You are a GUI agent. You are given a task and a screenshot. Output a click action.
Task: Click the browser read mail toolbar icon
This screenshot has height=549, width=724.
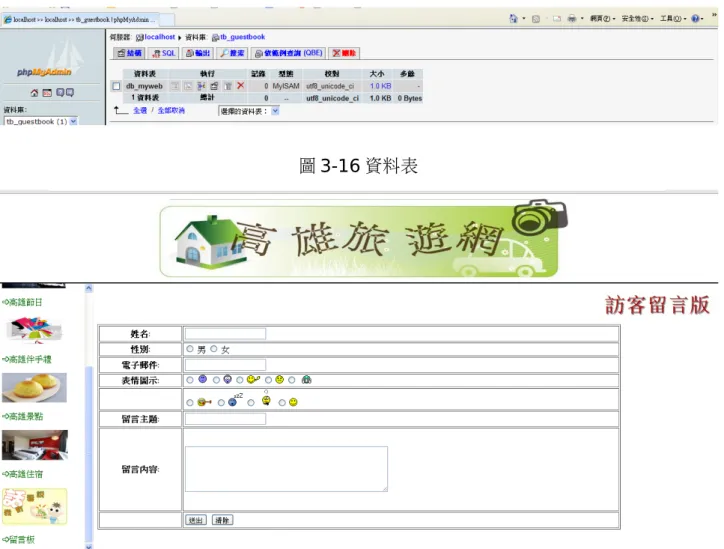(x=557, y=19)
